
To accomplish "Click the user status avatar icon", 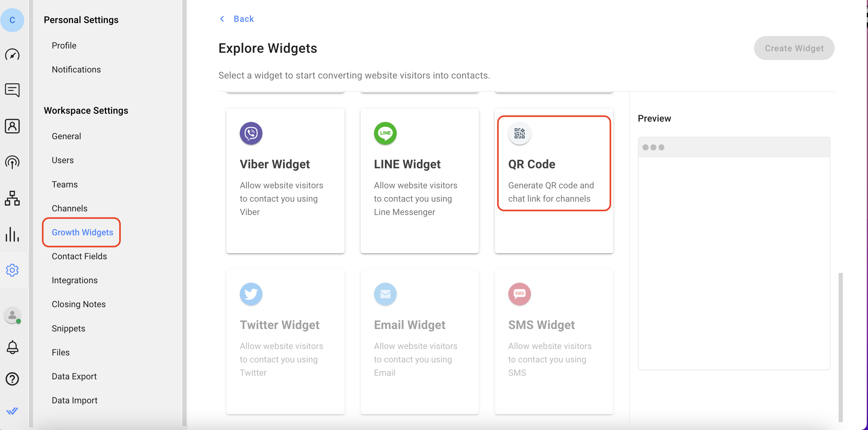I will (x=12, y=315).
